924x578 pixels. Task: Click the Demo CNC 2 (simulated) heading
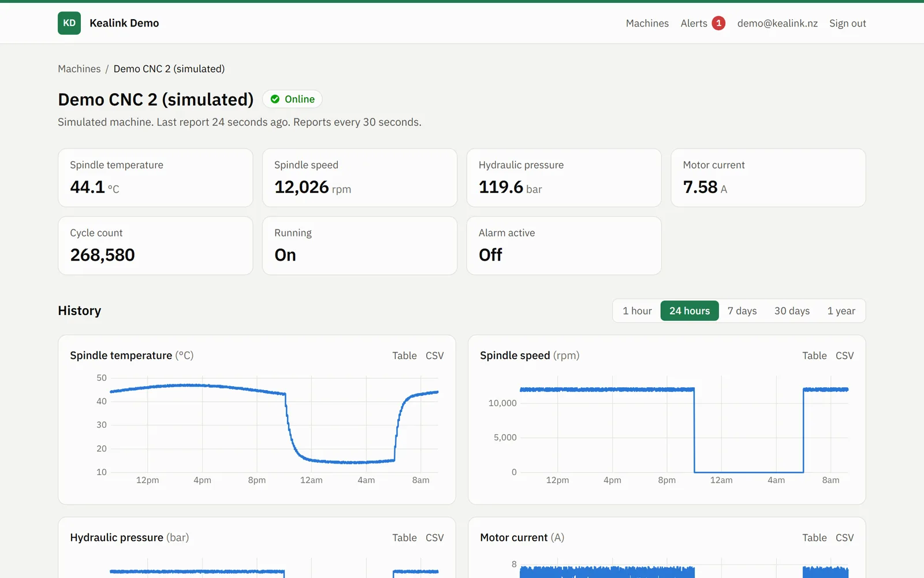(x=156, y=99)
